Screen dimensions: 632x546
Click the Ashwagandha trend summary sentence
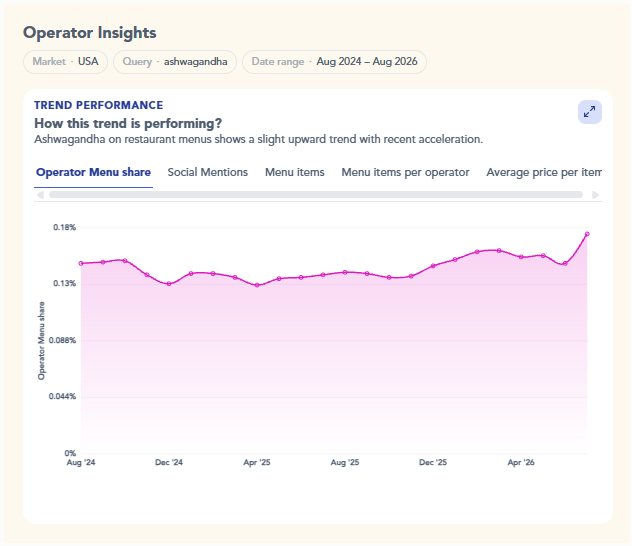coord(258,139)
